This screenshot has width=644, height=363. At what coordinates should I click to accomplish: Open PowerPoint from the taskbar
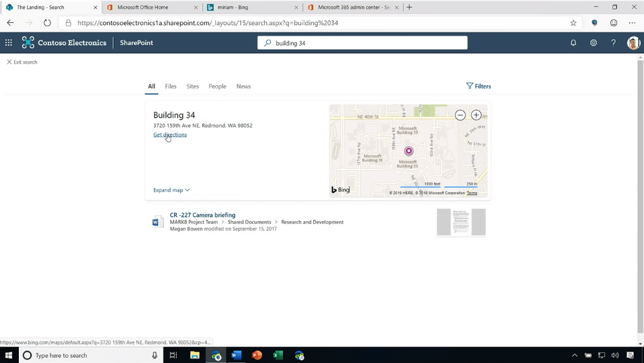(257, 355)
